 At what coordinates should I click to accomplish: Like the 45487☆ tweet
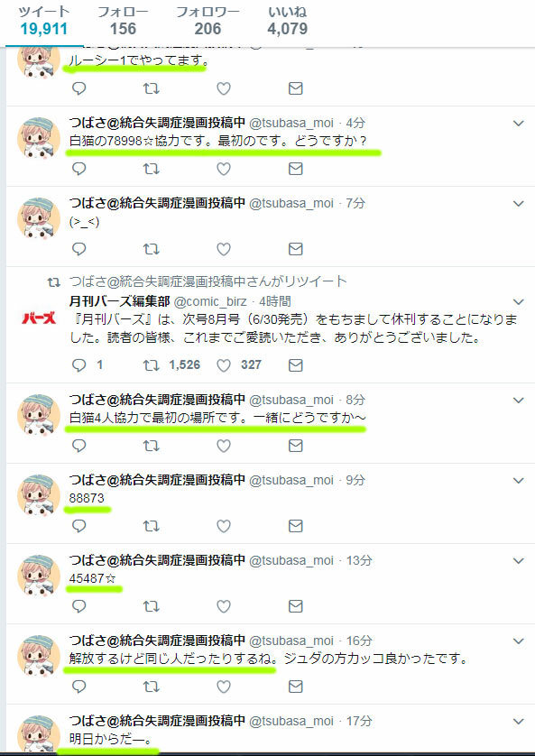pyautogui.click(x=223, y=606)
